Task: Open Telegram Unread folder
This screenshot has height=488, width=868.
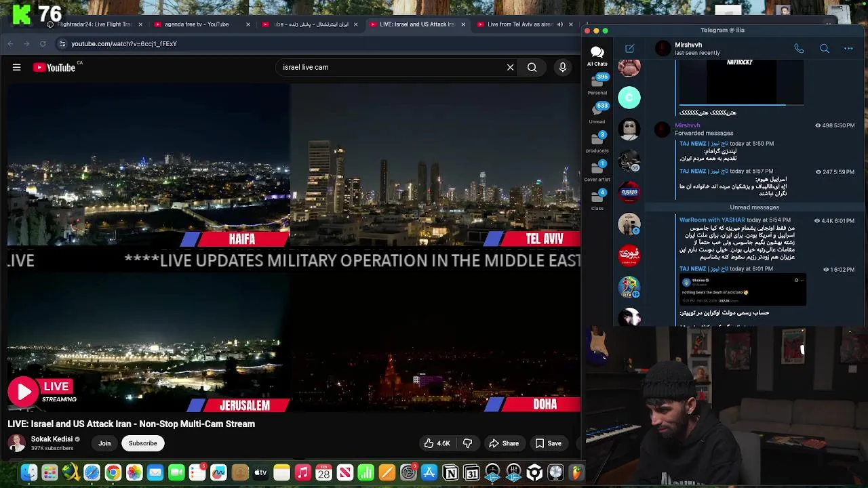Action: tap(597, 113)
